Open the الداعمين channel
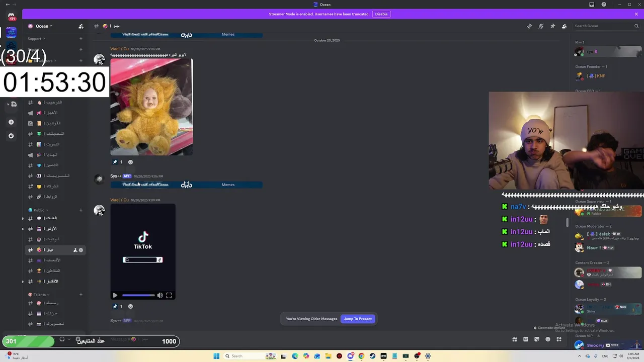Screen dimensions: 644x362 point(55,165)
